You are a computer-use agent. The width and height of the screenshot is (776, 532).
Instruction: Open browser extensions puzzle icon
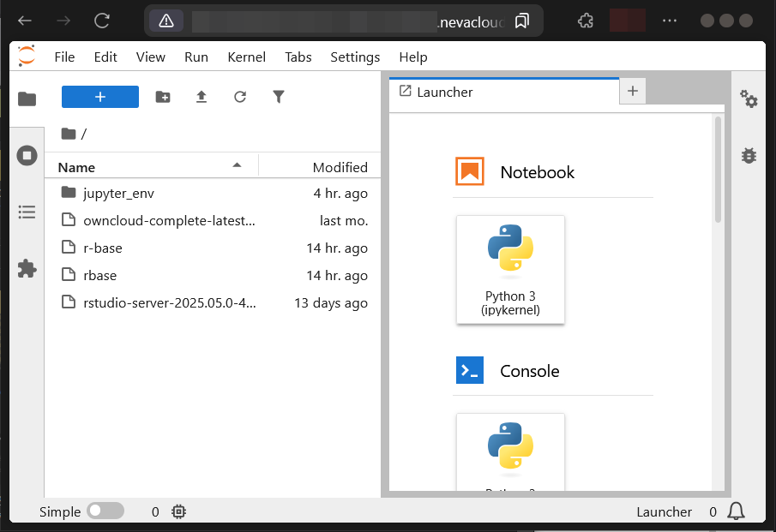pos(586,21)
